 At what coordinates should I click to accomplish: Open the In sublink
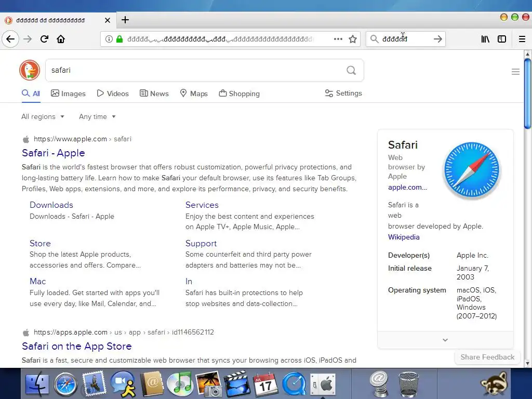189,281
